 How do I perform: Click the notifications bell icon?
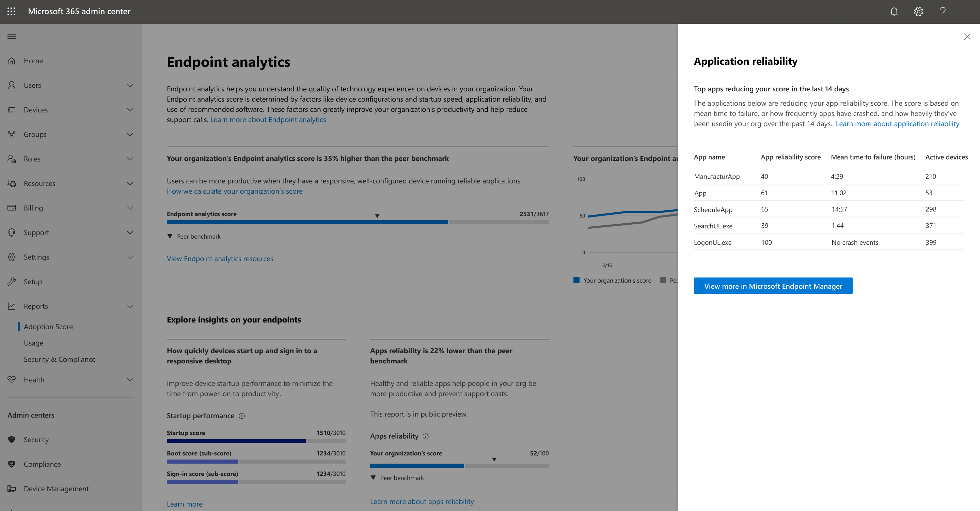[894, 12]
